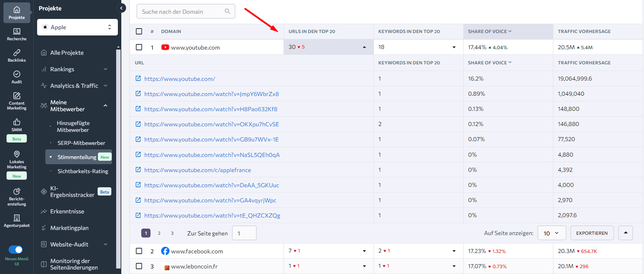Collapse the Meine Mitbewerber section
Viewport: 644px width, 274px height.
[106, 106]
